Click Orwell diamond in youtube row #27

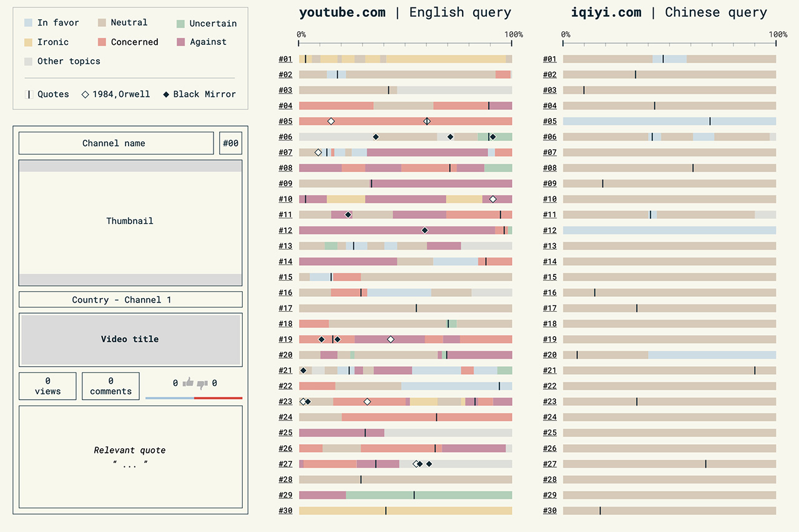[x=416, y=463]
